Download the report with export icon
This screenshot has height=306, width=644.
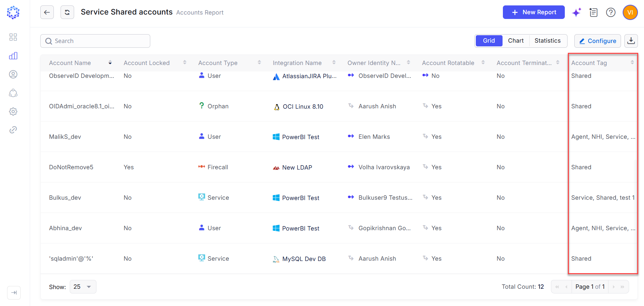coord(631,41)
